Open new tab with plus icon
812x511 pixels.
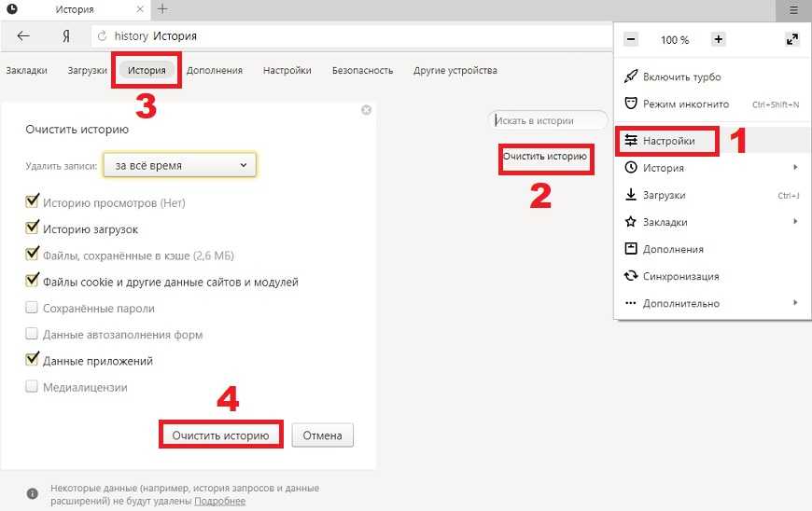[x=162, y=9]
